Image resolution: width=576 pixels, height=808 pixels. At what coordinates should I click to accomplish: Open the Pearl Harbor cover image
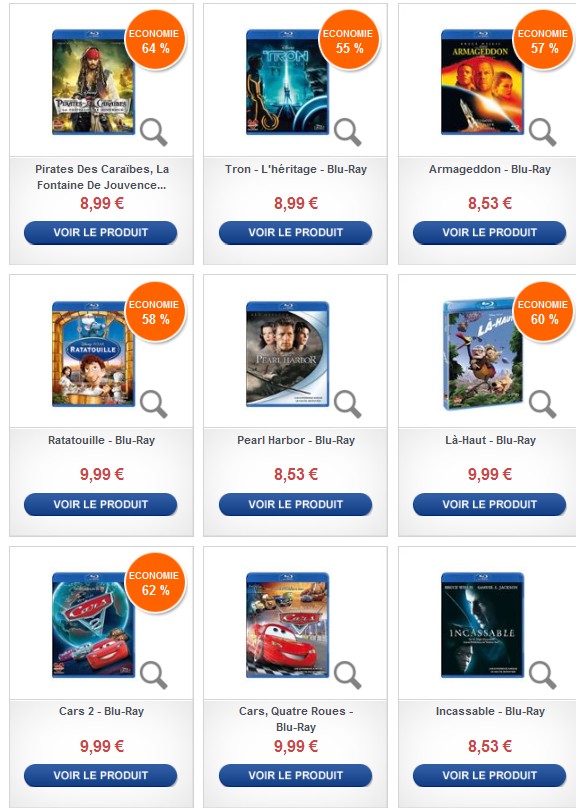pyautogui.click(x=287, y=354)
